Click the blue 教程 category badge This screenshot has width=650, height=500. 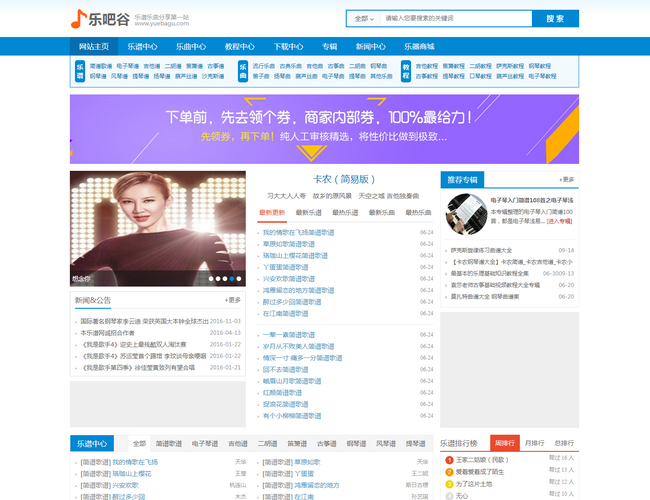coord(406,71)
